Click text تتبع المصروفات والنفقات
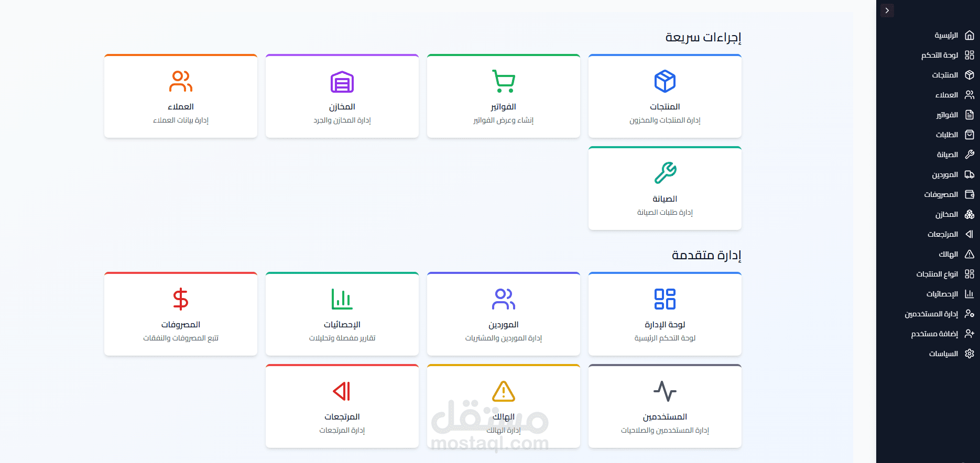 pos(181,338)
